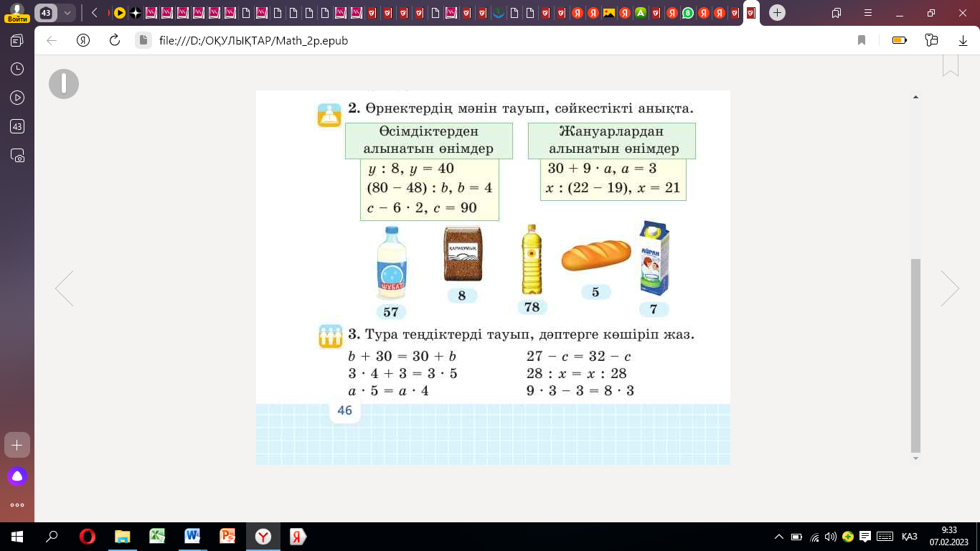Click the file info icon in the address bar
980x551 pixels.
click(143, 41)
